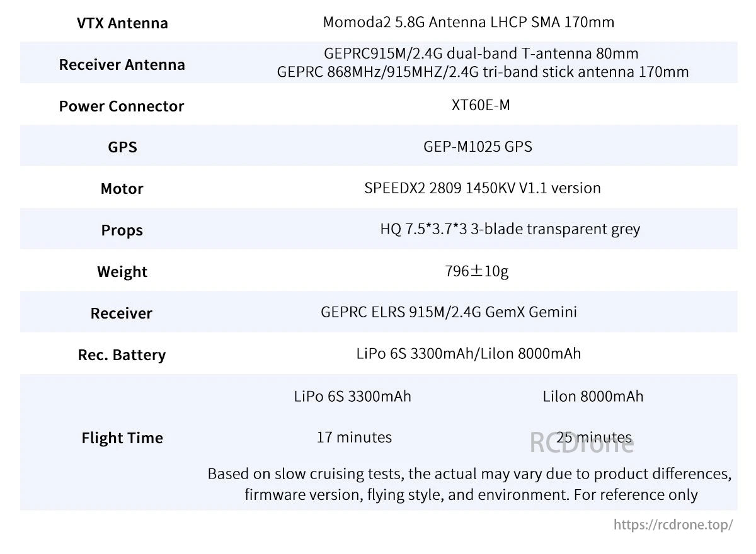The image size is (756, 554).
Task: Click the Lilon 8000mAh flight time header
Action: coord(593,396)
